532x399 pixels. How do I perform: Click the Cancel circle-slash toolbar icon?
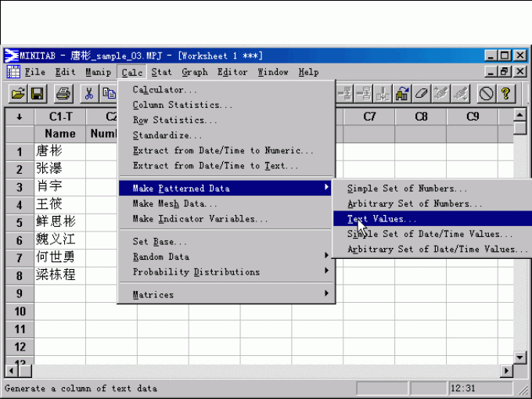pos(486,94)
